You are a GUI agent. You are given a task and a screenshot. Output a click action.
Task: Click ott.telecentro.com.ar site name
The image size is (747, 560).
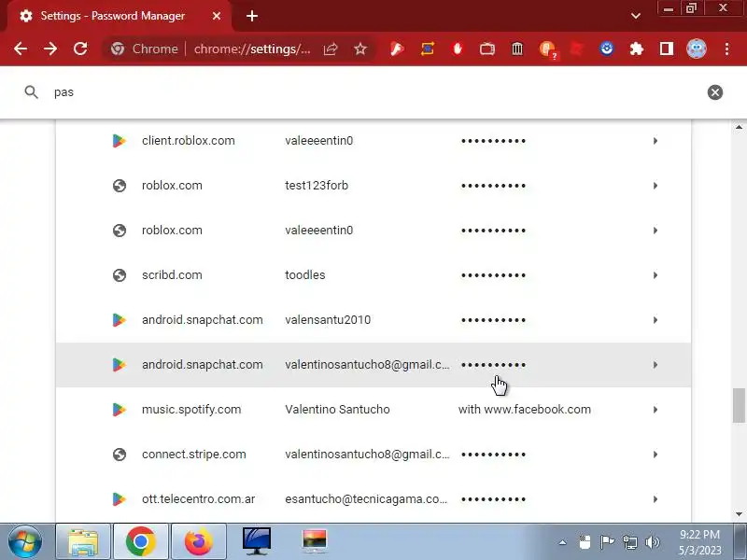(x=198, y=499)
